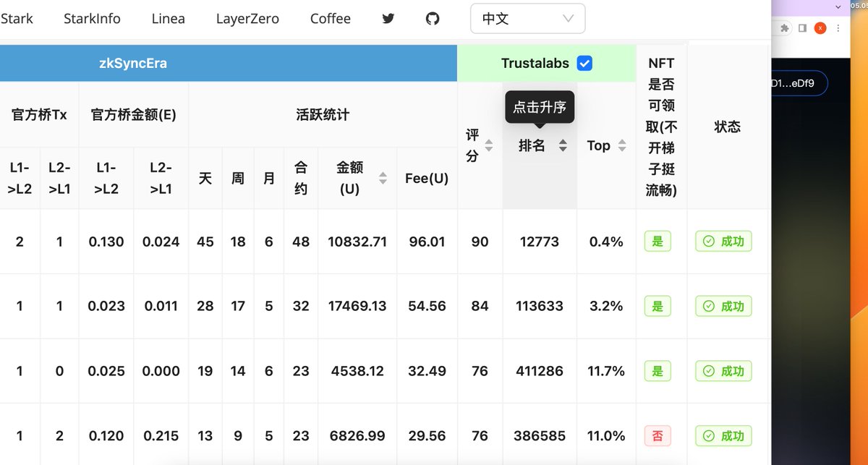Click fee value 96.01
868x465 pixels.
tap(427, 242)
